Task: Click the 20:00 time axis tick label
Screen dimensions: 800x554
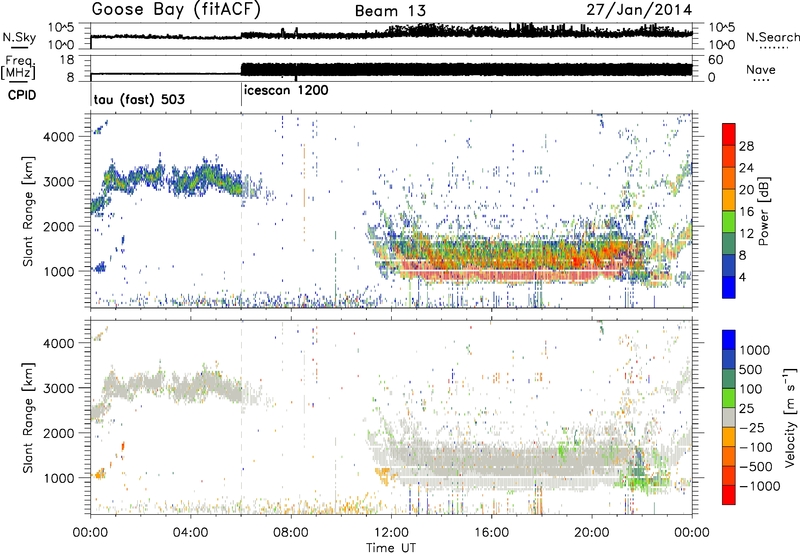Action: click(x=591, y=533)
